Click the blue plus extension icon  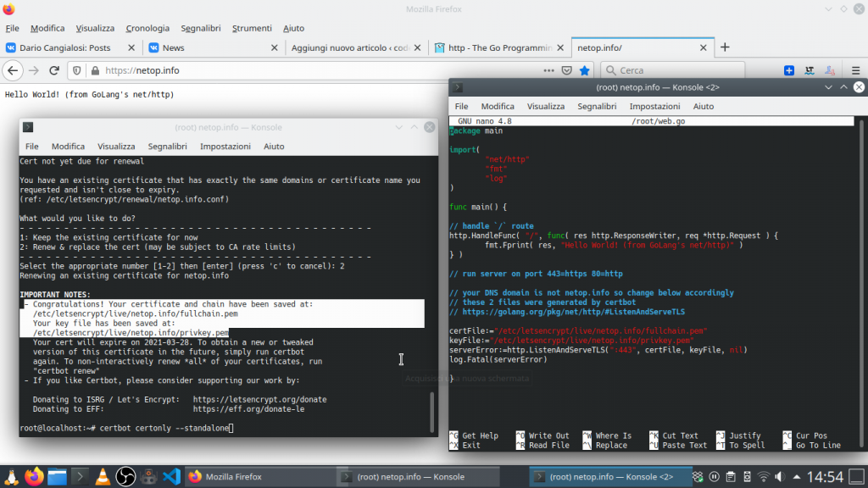point(789,70)
